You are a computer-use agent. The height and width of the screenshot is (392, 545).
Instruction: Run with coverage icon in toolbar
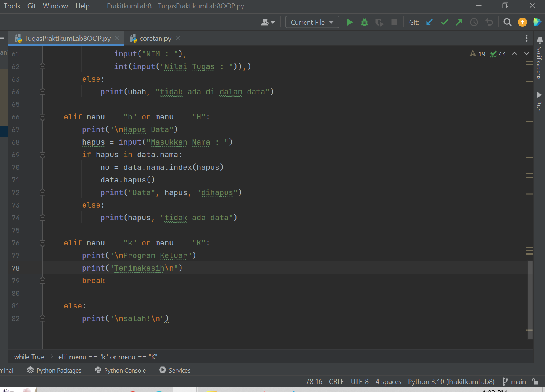[379, 23]
